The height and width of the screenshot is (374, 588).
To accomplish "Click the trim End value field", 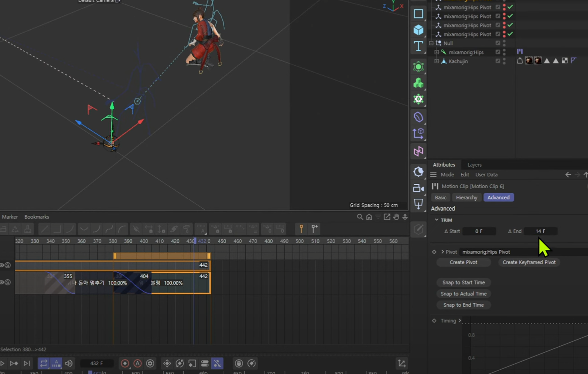I will [540, 231].
